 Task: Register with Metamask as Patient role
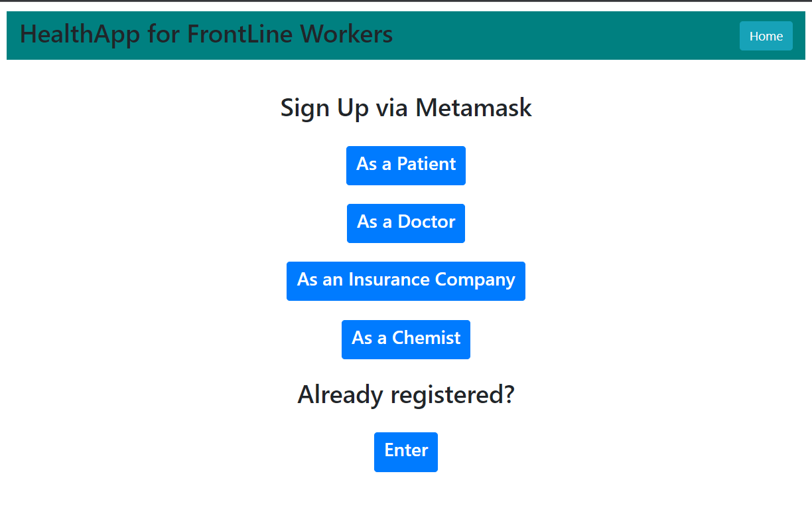pyautogui.click(x=406, y=165)
